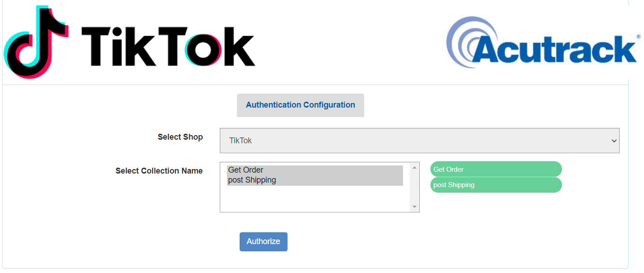Click the listbox scroll up arrow

tap(414, 168)
